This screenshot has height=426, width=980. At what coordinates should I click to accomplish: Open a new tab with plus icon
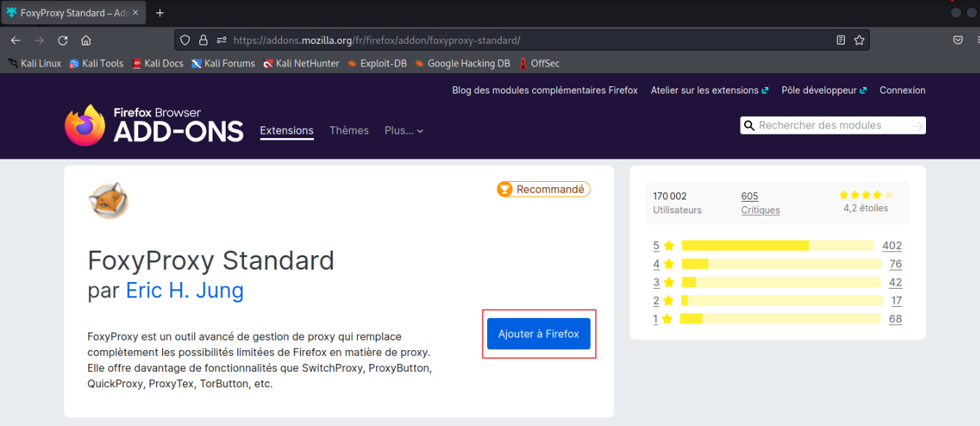[160, 13]
